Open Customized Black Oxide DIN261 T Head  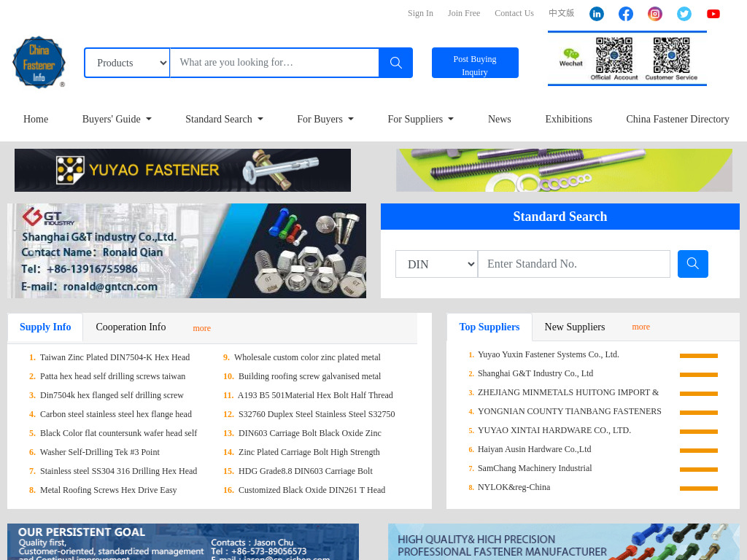point(311,490)
